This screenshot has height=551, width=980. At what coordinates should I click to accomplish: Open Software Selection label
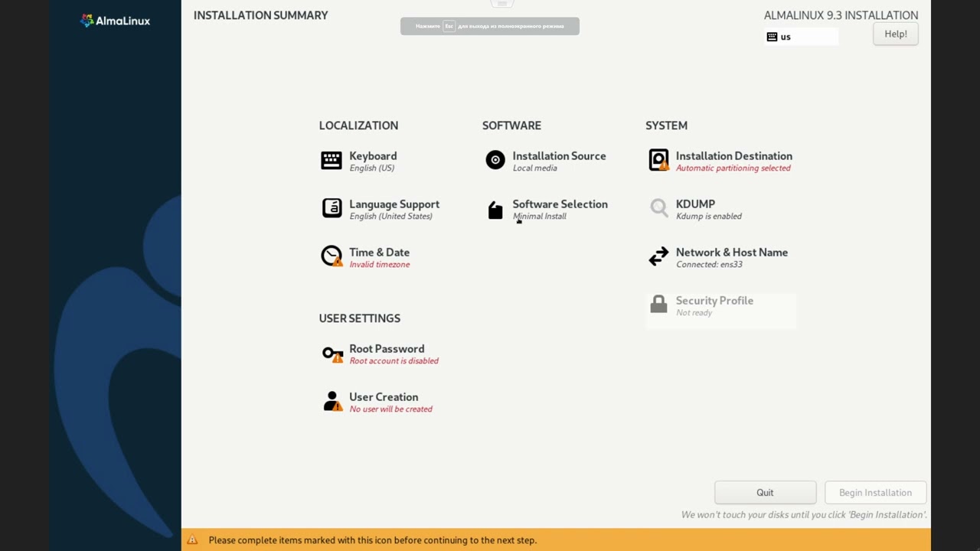[x=560, y=204]
